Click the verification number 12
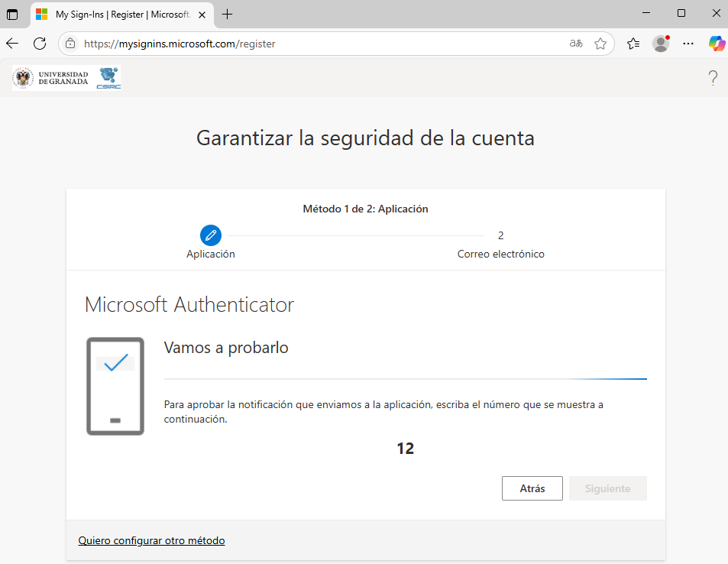This screenshot has width=728, height=564. pos(406,449)
